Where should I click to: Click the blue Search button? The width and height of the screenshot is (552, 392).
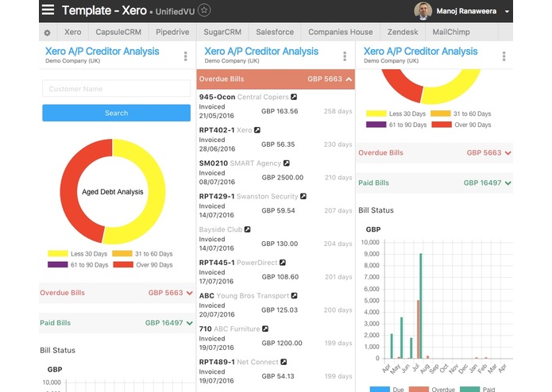(116, 113)
